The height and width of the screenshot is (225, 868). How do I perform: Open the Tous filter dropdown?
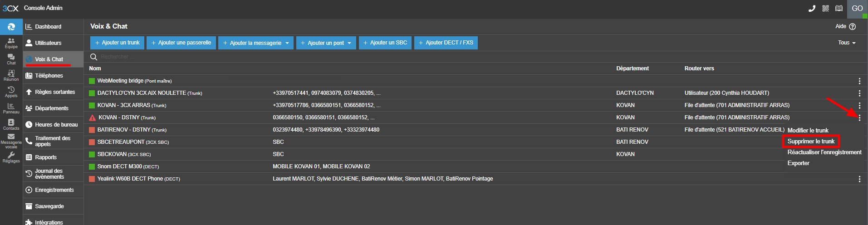pyautogui.click(x=847, y=43)
